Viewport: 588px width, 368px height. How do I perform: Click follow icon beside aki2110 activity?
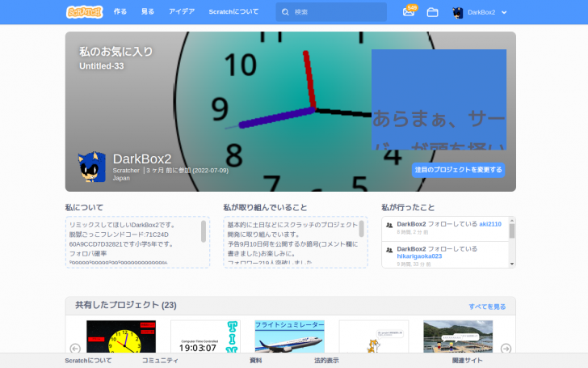click(389, 226)
